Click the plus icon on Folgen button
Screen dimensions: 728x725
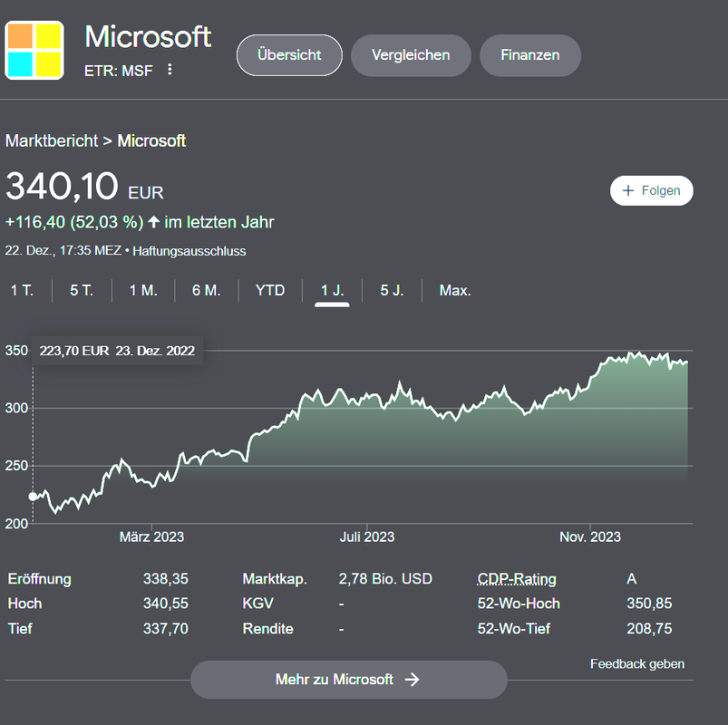tap(628, 190)
